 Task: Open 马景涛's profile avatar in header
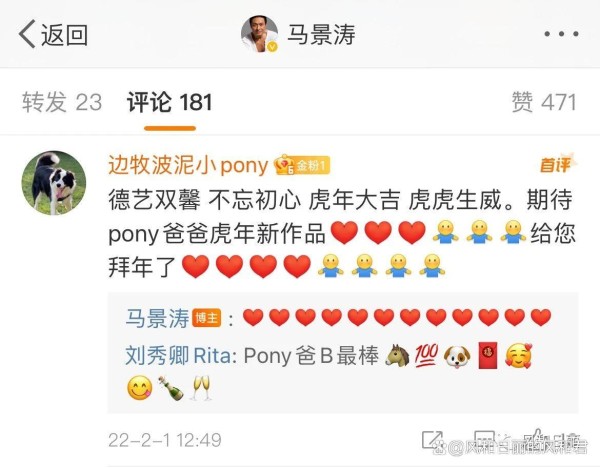pos(259,34)
